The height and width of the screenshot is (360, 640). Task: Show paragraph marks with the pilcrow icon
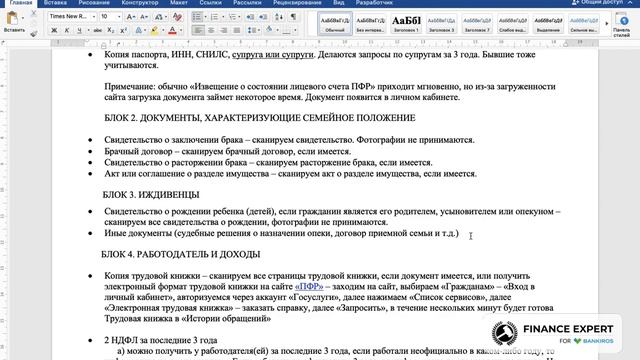(x=293, y=17)
